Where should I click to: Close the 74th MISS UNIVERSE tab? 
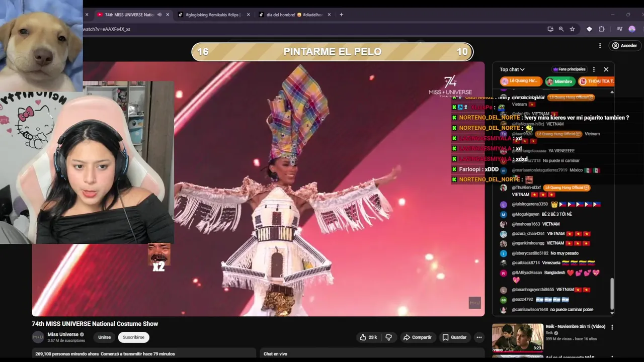168,15
